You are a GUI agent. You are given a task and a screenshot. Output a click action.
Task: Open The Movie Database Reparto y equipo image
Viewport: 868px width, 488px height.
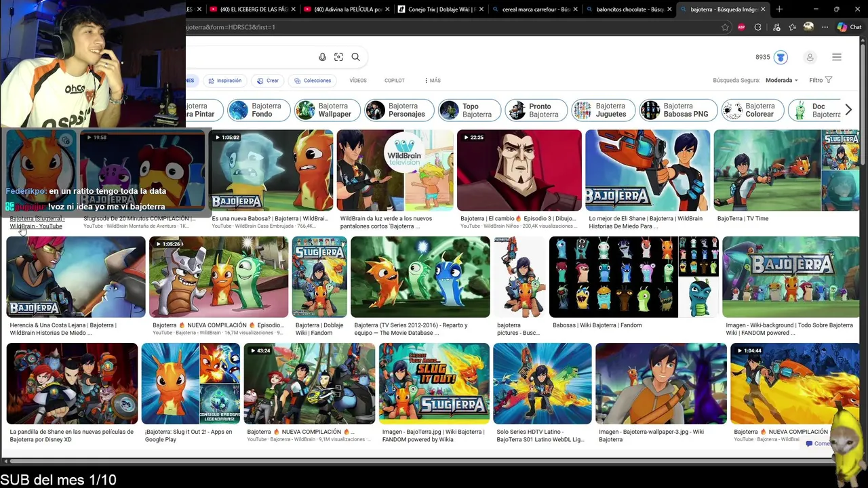click(420, 277)
